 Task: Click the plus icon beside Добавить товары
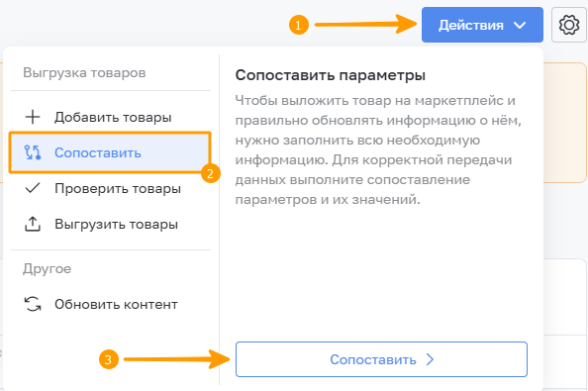(33, 117)
